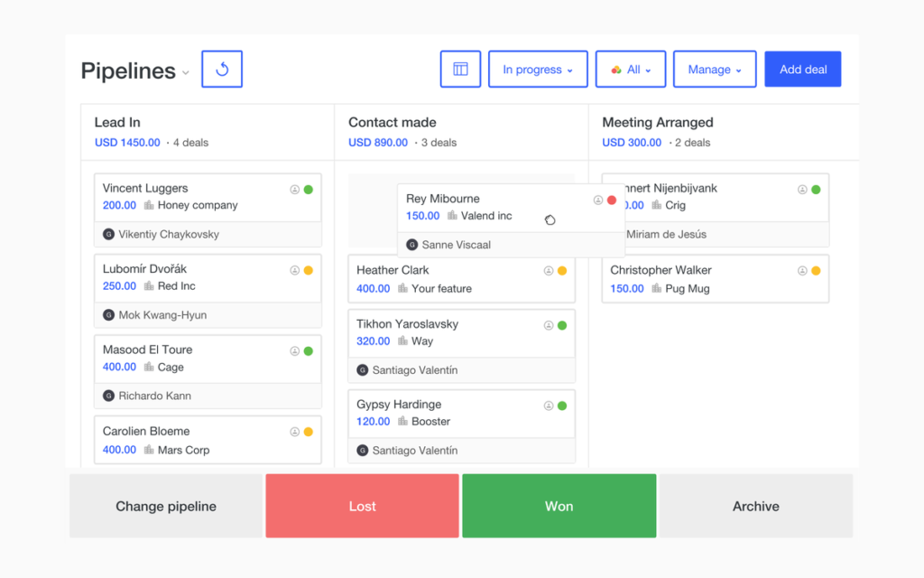Open the In progress filter dropdown

click(x=538, y=69)
